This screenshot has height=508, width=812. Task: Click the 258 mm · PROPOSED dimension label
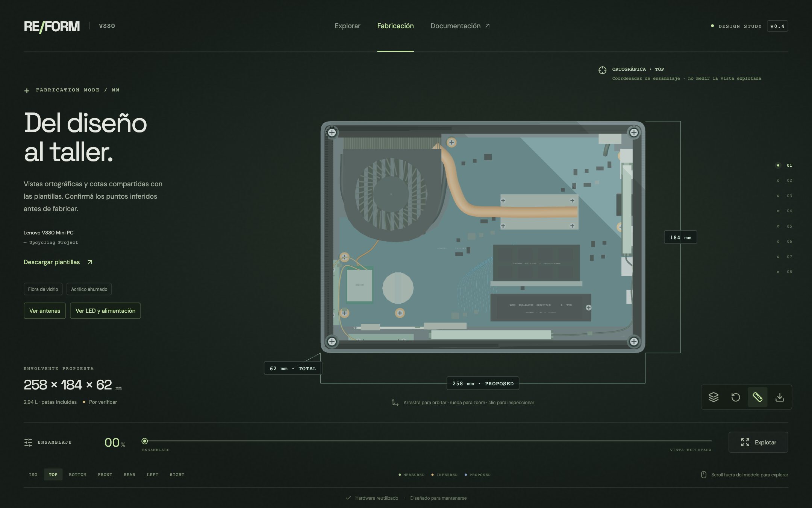483,383
